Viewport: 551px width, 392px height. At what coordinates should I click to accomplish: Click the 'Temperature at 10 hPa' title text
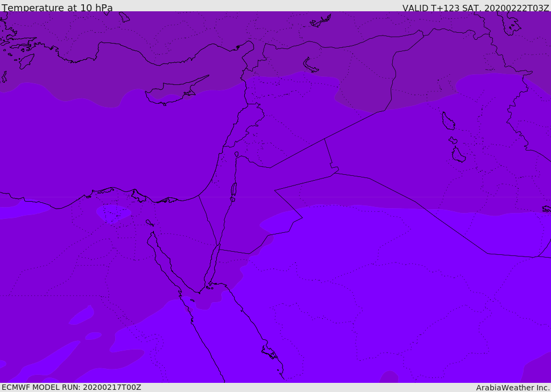(x=57, y=8)
